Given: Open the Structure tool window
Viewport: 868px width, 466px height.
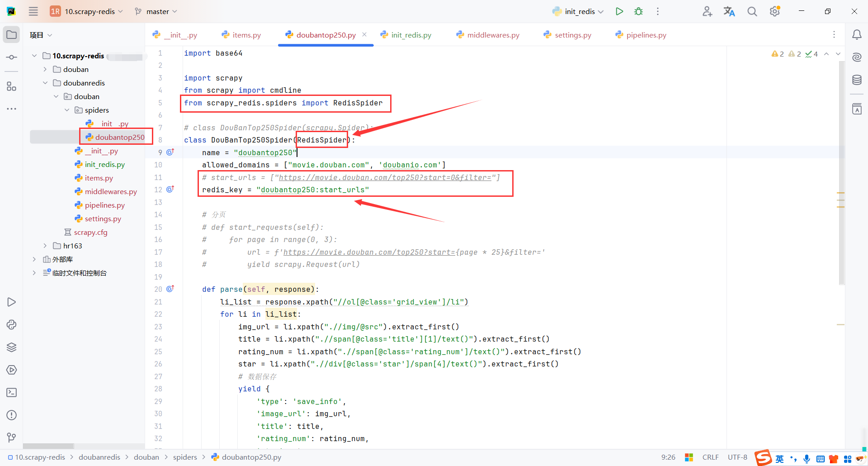Looking at the screenshot, I should 11,86.
